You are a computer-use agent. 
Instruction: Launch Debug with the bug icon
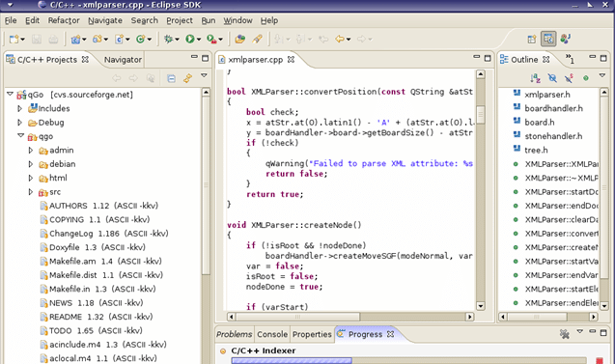(168, 40)
